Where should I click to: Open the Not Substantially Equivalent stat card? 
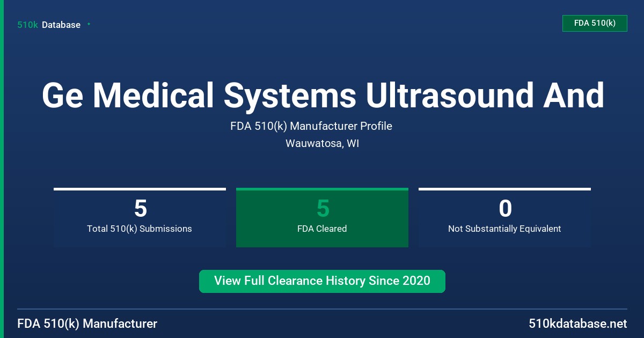(x=504, y=217)
